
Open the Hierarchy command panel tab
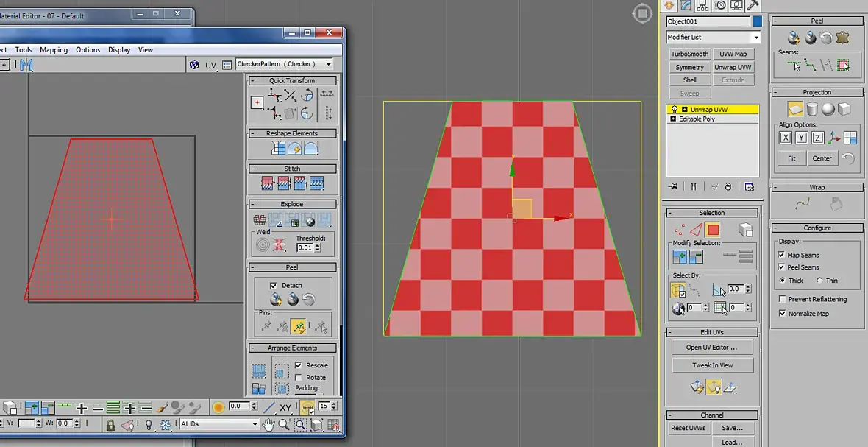click(703, 6)
